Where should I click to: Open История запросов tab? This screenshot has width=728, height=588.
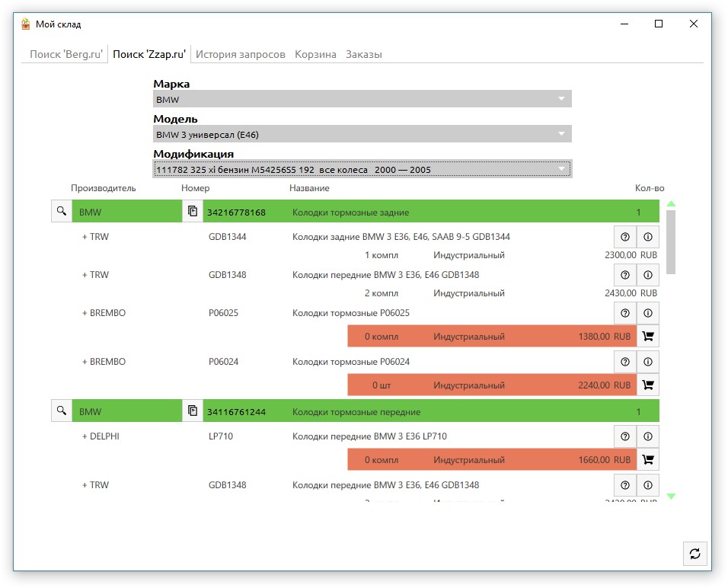[x=240, y=54]
